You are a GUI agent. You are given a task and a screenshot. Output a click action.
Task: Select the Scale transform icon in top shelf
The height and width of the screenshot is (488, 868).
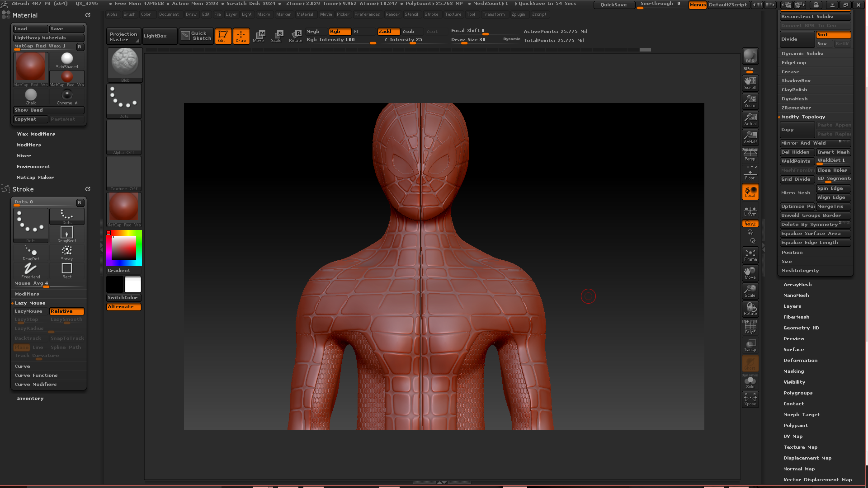click(x=277, y=36)
